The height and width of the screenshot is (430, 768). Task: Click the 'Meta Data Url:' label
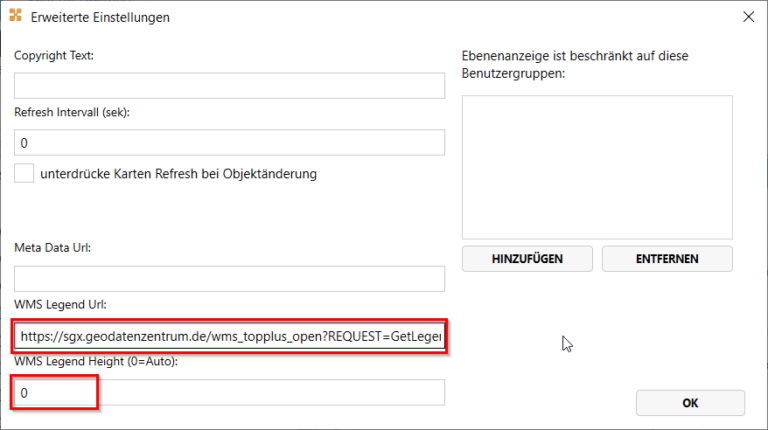(x=53, y=247)
